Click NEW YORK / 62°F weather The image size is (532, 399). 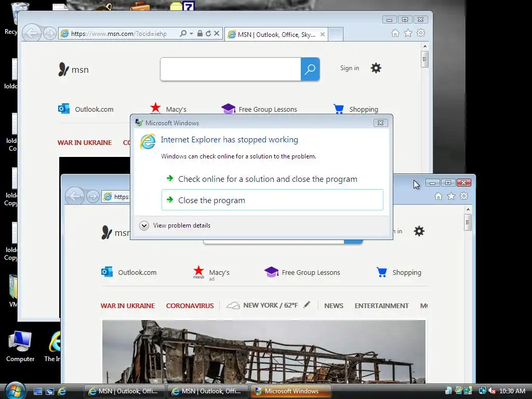pos(270,305)
